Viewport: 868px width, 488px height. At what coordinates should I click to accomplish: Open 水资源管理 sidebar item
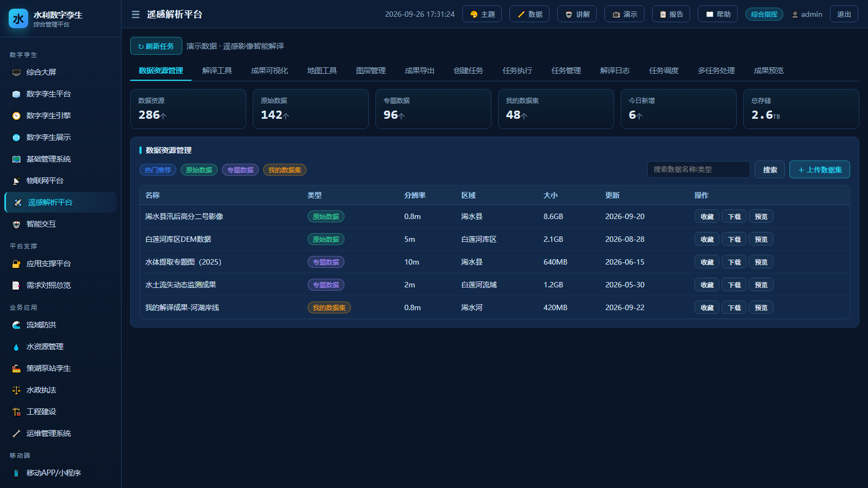point(60,346)
